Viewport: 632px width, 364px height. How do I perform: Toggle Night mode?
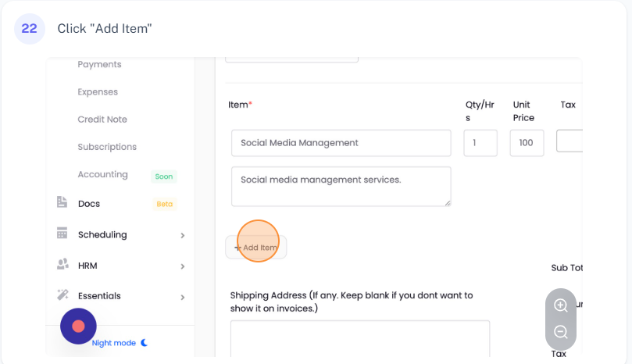pyautogui.click(x=114, y=343)
